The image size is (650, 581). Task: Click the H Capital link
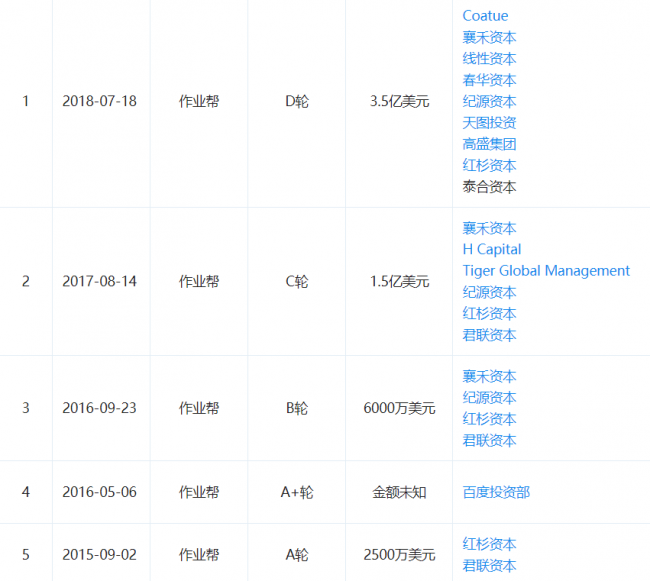[491, 249]
